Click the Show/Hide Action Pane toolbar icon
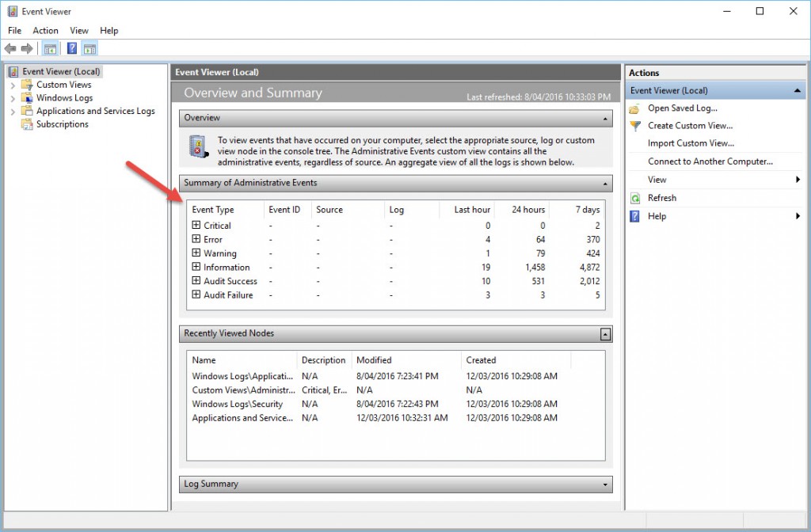Screen dimensions: 811x532 tap(89, 48)
